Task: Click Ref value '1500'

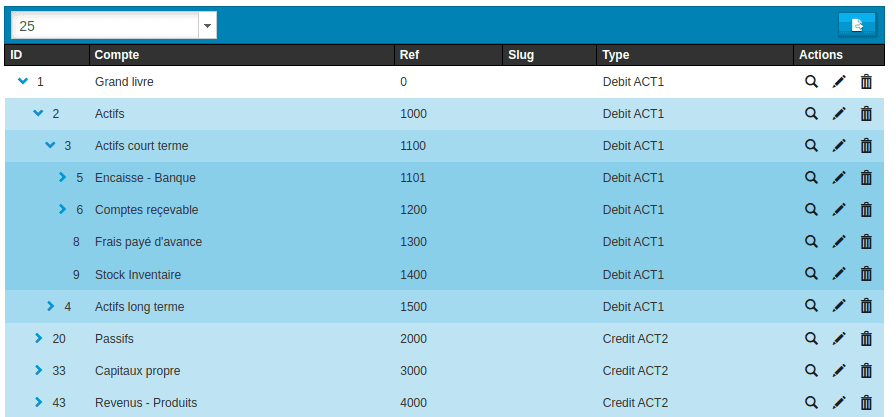Action: [x=414, y=307]
